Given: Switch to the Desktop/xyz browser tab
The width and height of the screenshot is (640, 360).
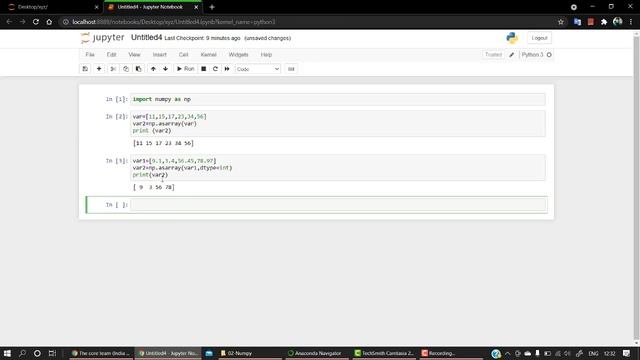Looking at the screenshot, I should tap(51, 7).
